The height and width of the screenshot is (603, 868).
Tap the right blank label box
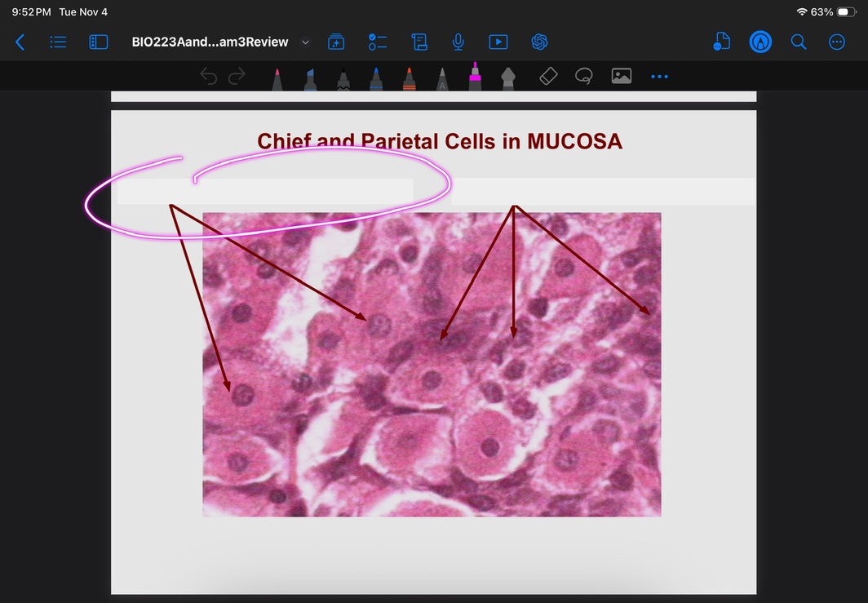pyautogui.click(x=604, y=192)
